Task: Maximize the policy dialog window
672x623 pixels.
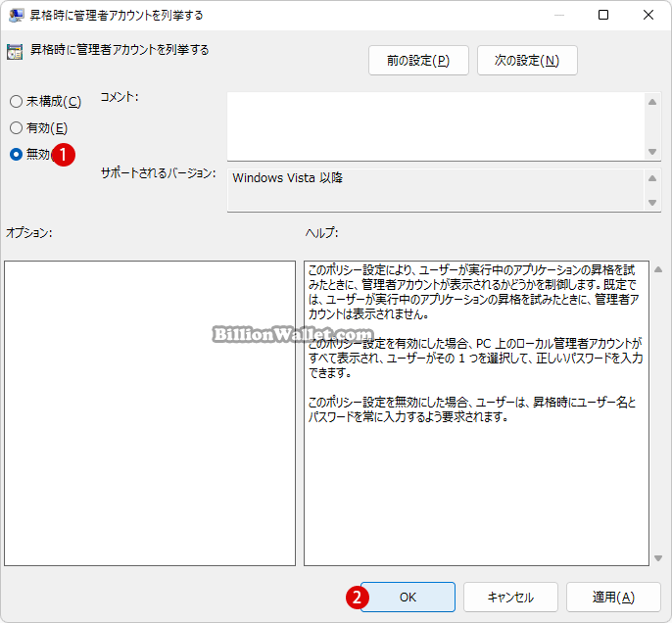Action: (x=603, y=15)
